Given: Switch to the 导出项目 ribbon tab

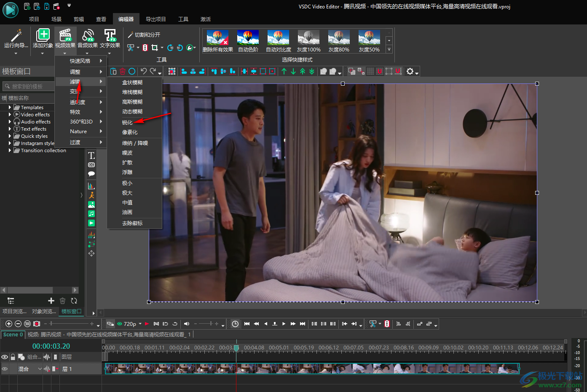Looking at the screenshot, I should coord(156,19).
